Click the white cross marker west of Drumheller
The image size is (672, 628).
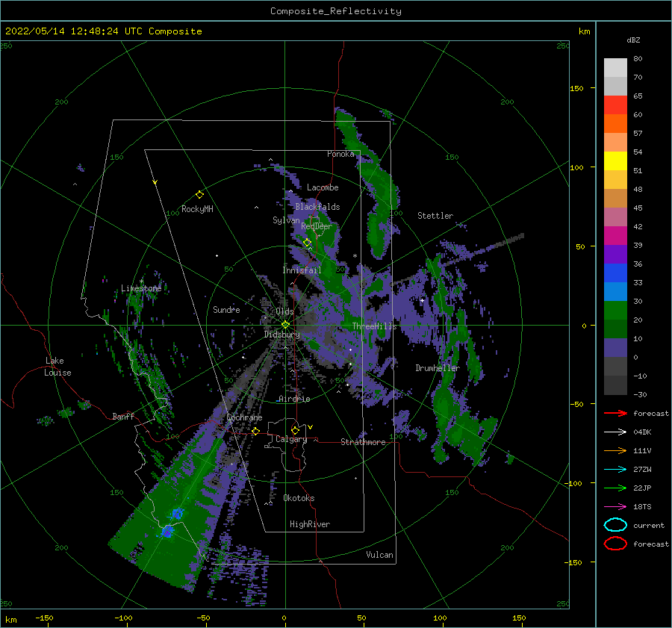point(422,300)
